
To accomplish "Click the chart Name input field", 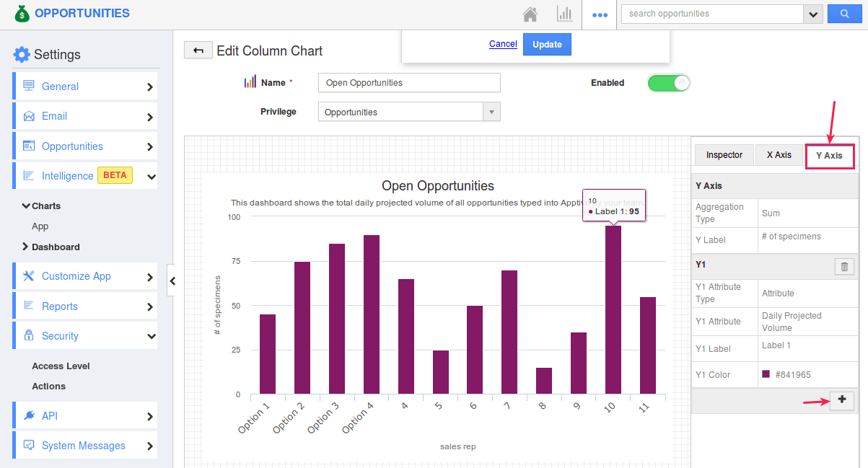I will click(x=409, y=83).
